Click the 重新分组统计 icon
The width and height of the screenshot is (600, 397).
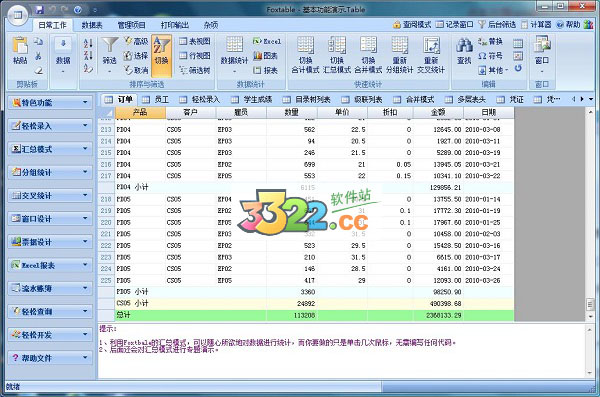coord(399,46)
